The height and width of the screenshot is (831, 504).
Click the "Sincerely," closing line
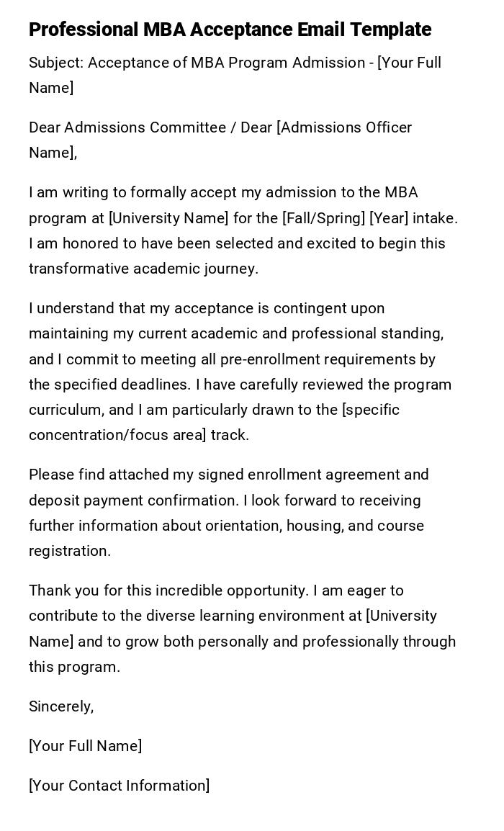(61, 706)
